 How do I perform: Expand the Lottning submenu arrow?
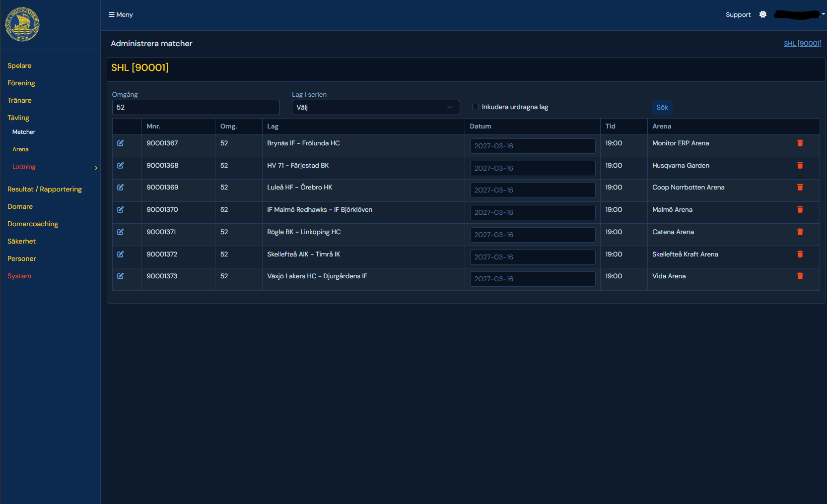pos(96,168)
